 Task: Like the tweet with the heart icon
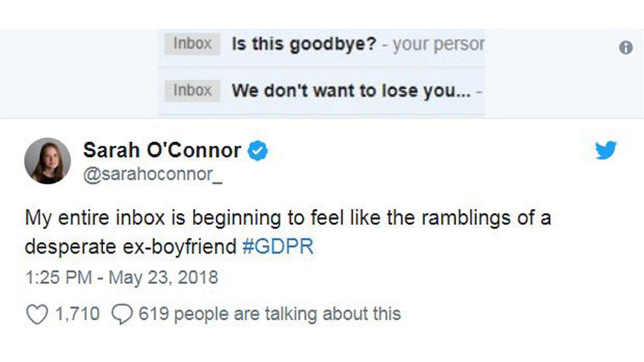(x=36, y=315)
